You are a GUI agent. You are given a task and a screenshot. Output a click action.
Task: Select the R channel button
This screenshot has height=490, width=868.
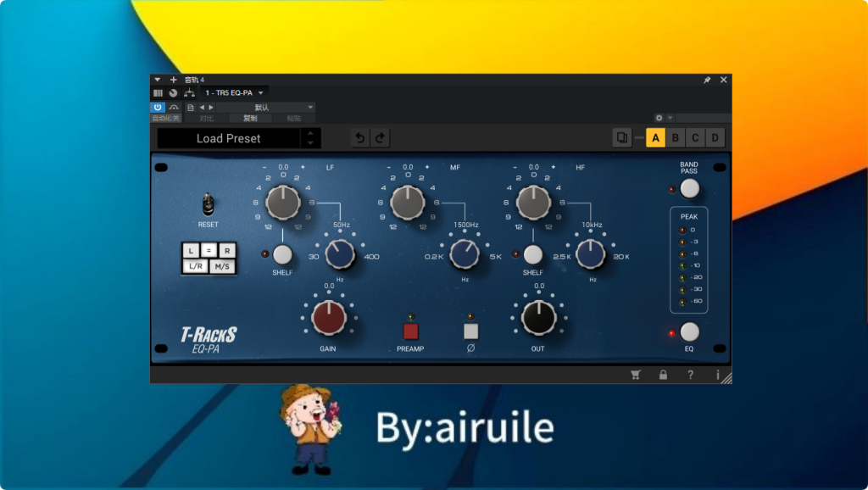click(227, 251)
